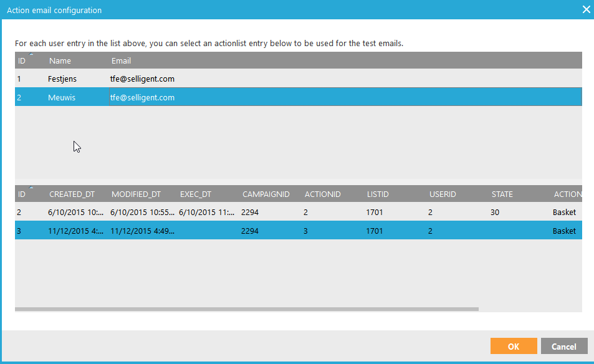This screenshot has width=594, height=364.
Task: Click the STATE column header
Action: tap(502, 194)
